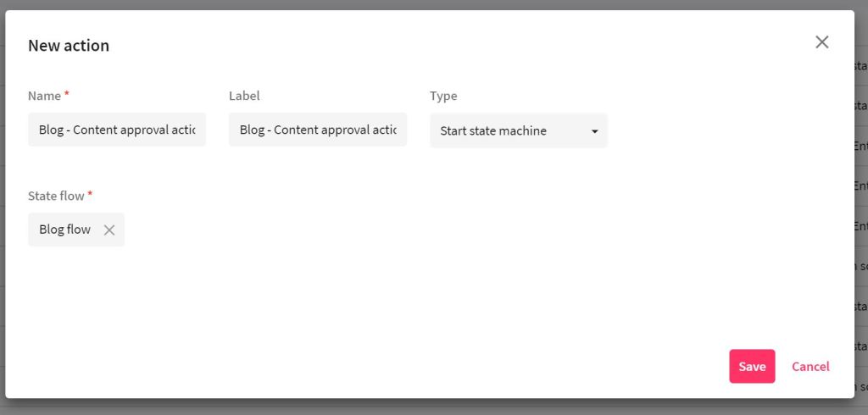Viewport: 868px width, 415px height.
Task: Save the new action
Action: click(751, 366)
